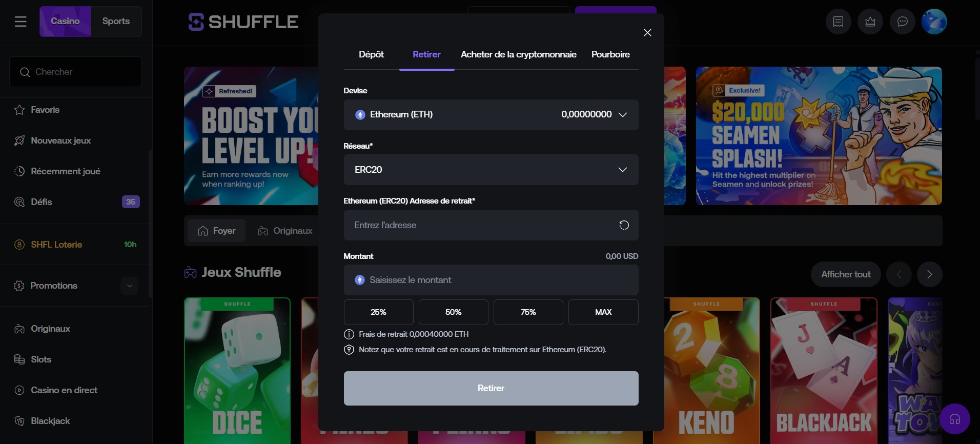This screenshot has height=444, width=980.
Task: Open the Seamen Splash promo banner
Action: point(819,136)
